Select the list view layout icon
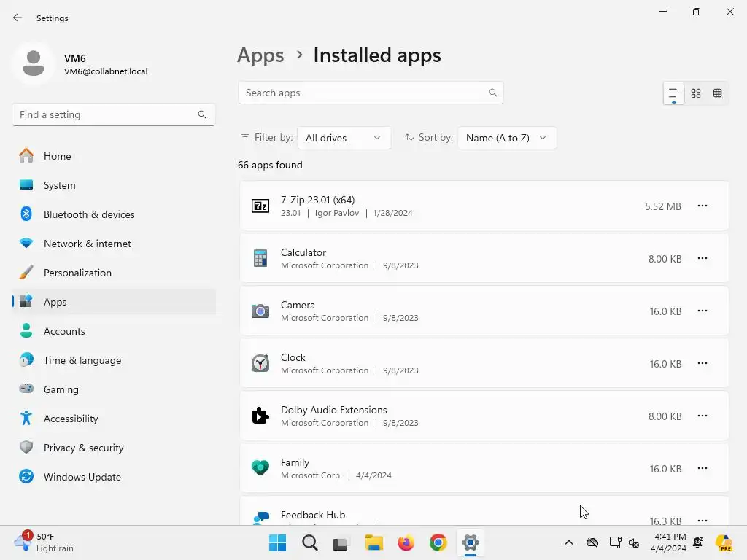 673,93
